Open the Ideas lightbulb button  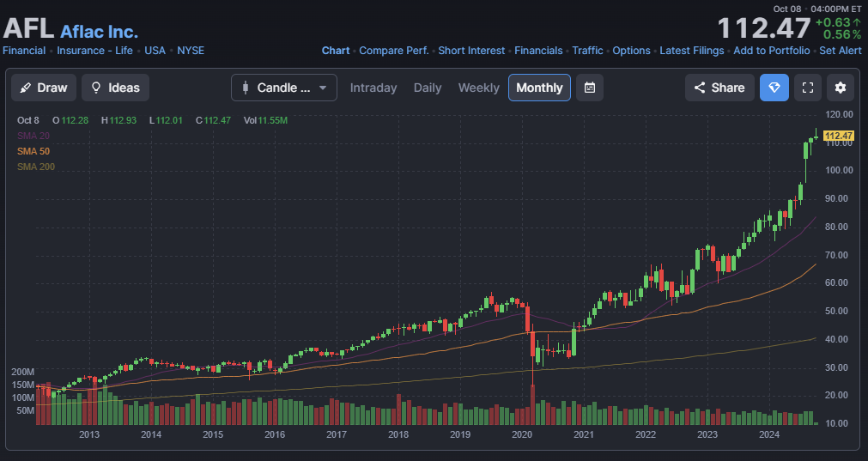tap(115, 88)
